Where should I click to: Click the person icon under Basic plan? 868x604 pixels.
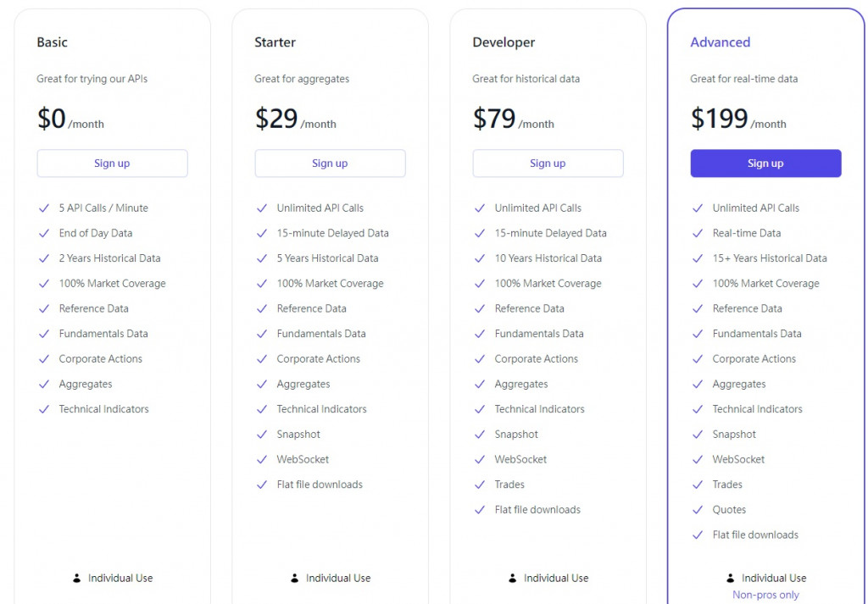(x=77, y=578)
